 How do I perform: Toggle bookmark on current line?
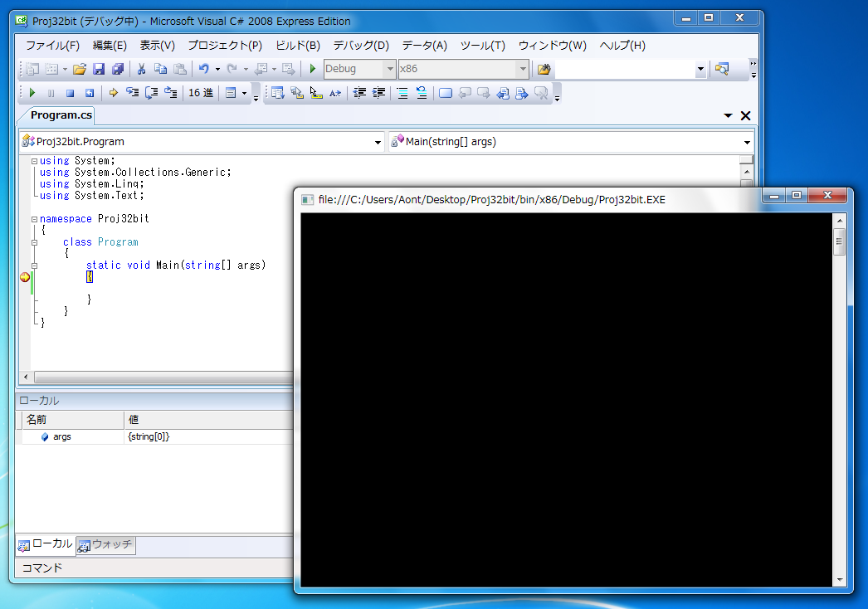pyautogui.click(x=446, y=93)
